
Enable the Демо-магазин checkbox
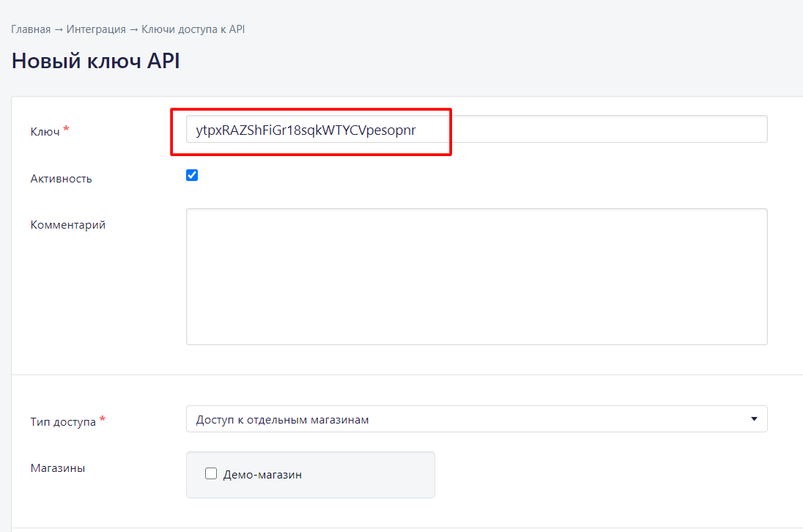[x=211, y=474]
